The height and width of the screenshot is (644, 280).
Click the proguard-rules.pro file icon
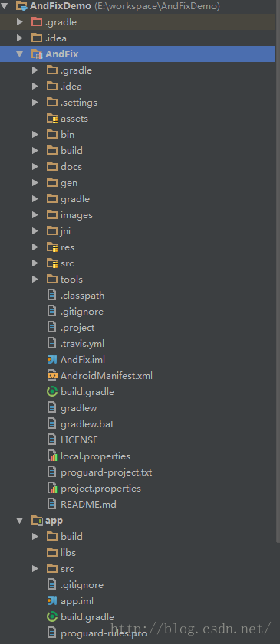tap(52, 633)
